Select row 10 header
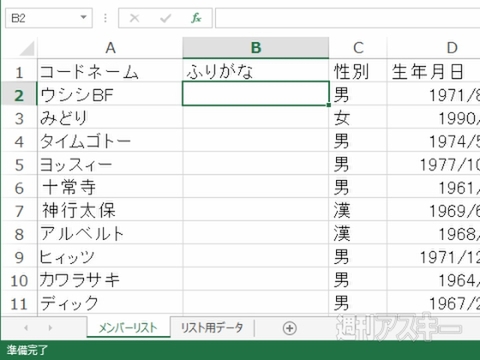 pos(19,280)
